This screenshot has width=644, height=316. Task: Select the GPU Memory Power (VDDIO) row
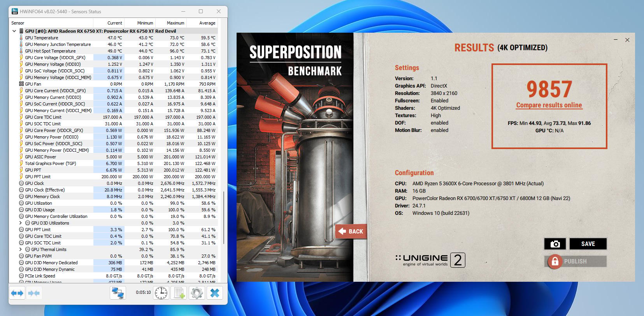coord(114,137)
